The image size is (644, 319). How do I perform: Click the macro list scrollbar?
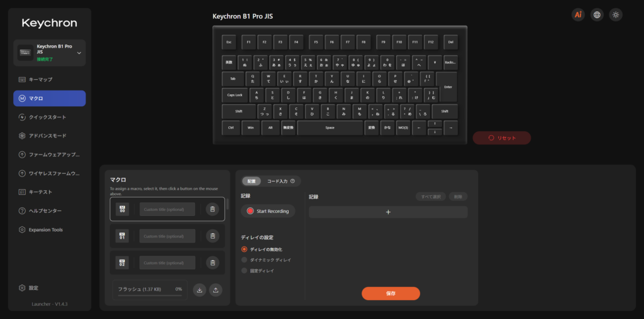coord(228,203)
